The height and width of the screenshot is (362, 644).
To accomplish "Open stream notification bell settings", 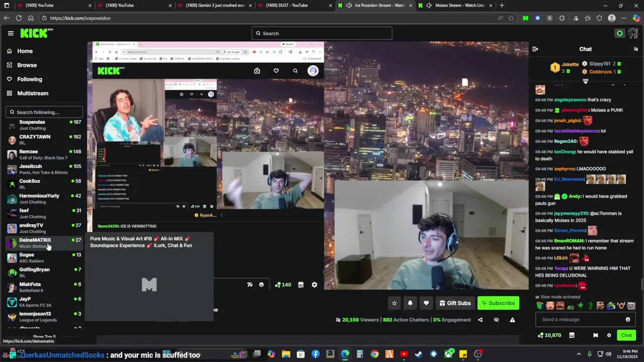I will 410,303.
